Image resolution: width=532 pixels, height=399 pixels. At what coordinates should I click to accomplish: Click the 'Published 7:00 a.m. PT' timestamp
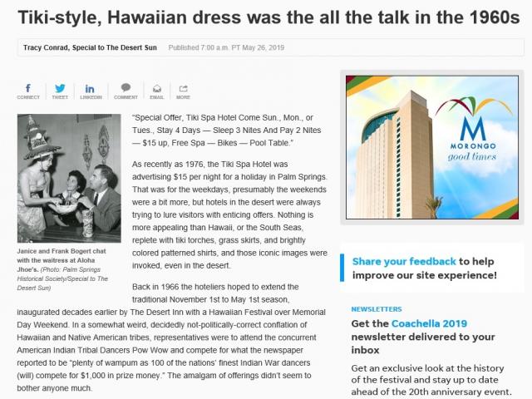[226, 48]
